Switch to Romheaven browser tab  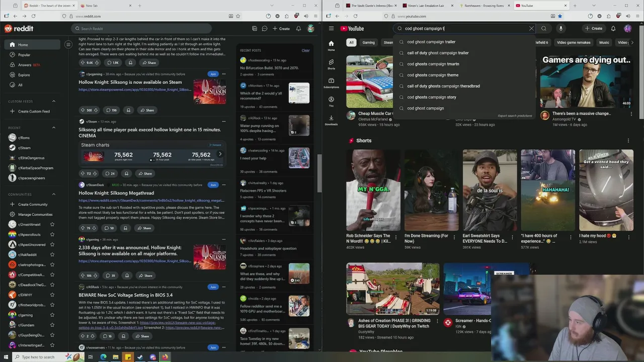(484, 6)
